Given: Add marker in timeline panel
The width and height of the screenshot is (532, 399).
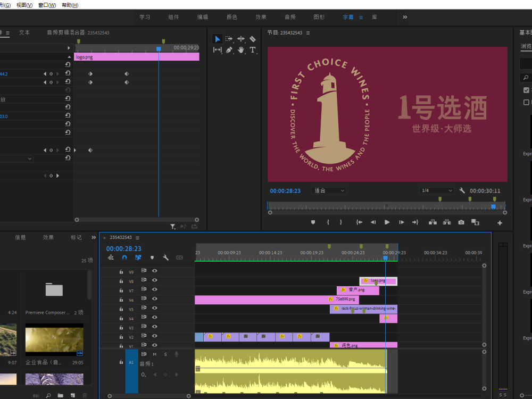Looking at the screenshot, I should click(152, 258).
